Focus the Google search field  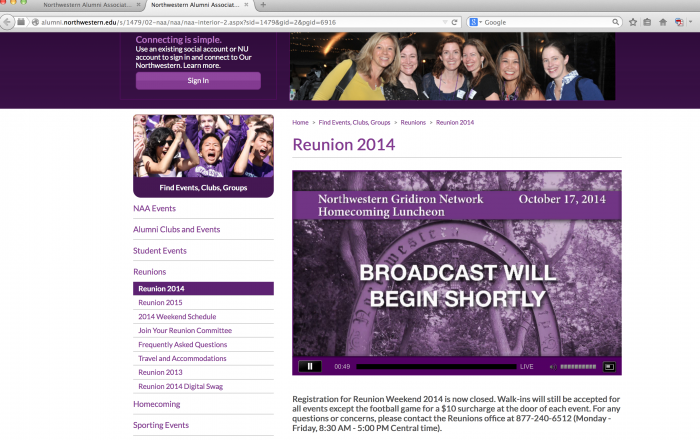[x=547, y=22]
